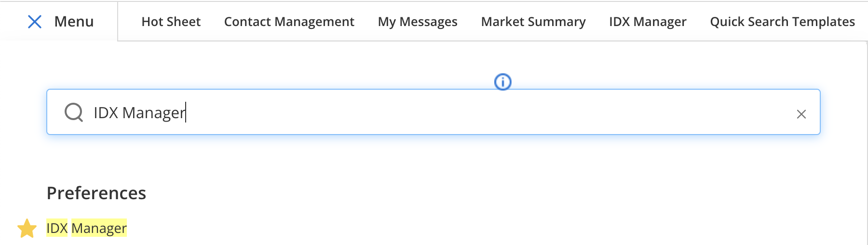Screen dimensions: 868x245
Task: Click the highlighted IDX Manager search result
Action: [x=87, y=228]
